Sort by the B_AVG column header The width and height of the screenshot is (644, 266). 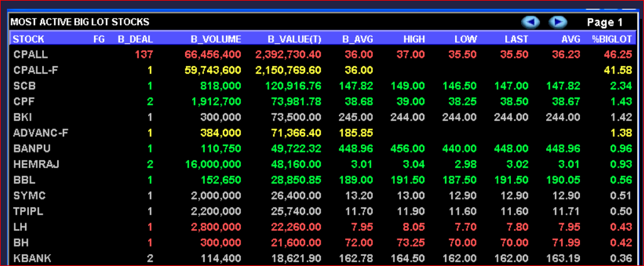[358, 40]
